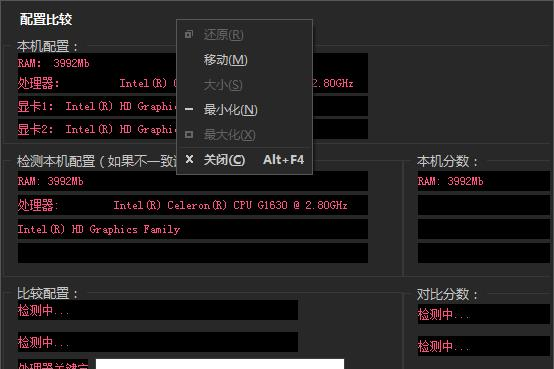Screen dimensions: 554x369
Task: Click the 本机配置 section label
Action: pyautogui.click(x=47, y=46)
